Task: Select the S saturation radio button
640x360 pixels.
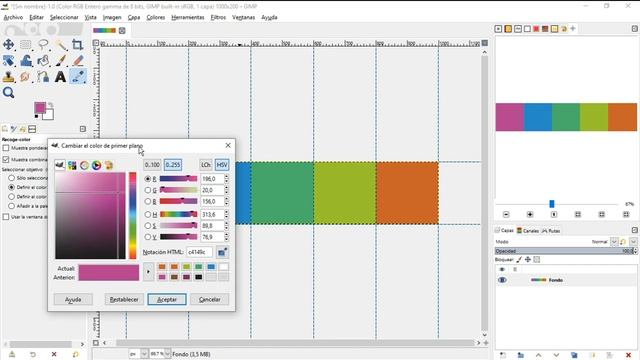Action: pyautogui.click(x=148, y=226)
